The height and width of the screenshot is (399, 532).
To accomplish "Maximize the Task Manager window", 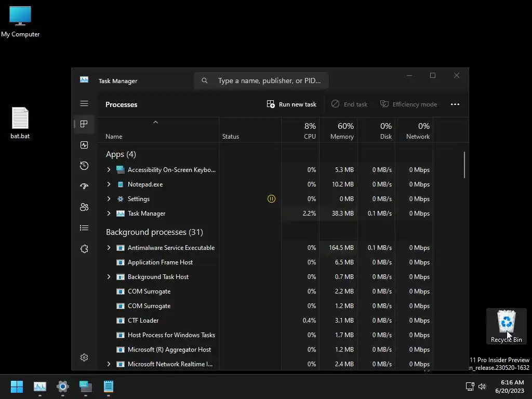I will click(433, 75).
